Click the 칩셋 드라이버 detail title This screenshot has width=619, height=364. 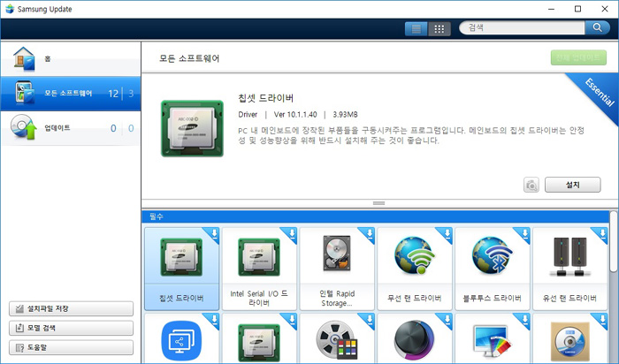click(x=265, y=98)
